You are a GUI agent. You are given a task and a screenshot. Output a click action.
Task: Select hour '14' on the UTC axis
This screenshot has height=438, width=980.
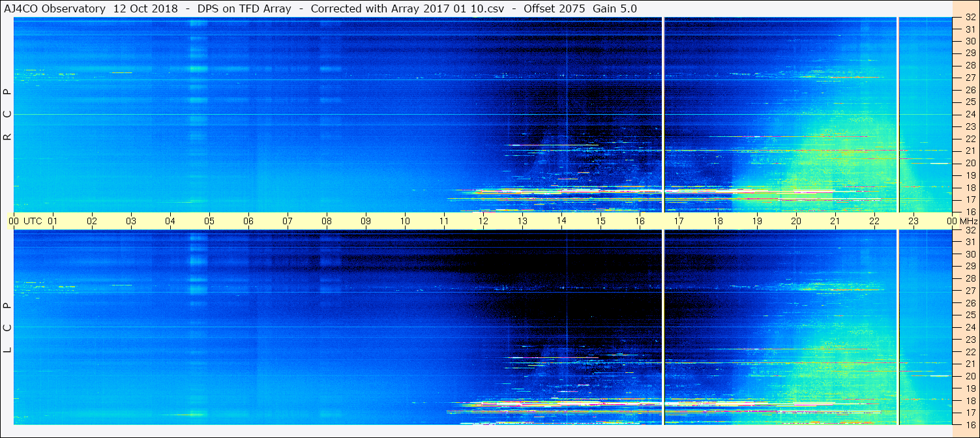tap(561, 221)
